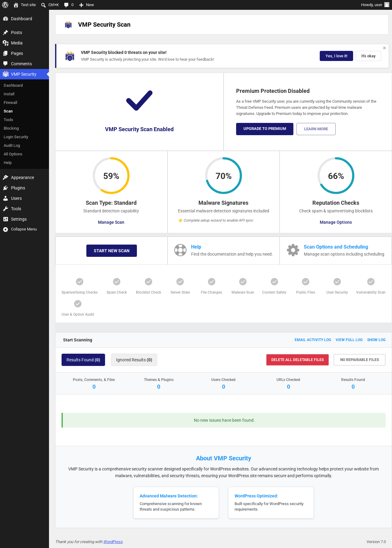Click the Malware Scan checkmark icon
The image size is (392, 548).
(x=243, y=282)
